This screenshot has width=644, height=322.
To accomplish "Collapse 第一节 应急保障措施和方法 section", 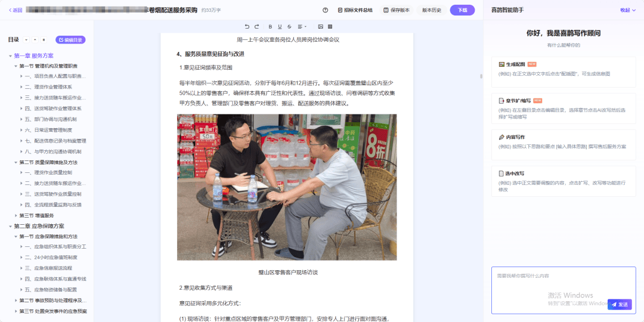I will (x=16, y=237).
